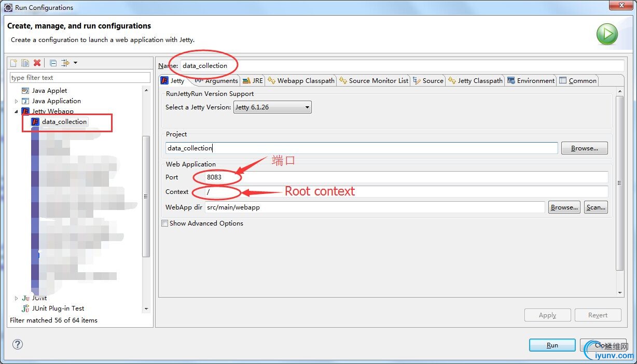
Task: Open the JRE tab
Action: [253, 81]
